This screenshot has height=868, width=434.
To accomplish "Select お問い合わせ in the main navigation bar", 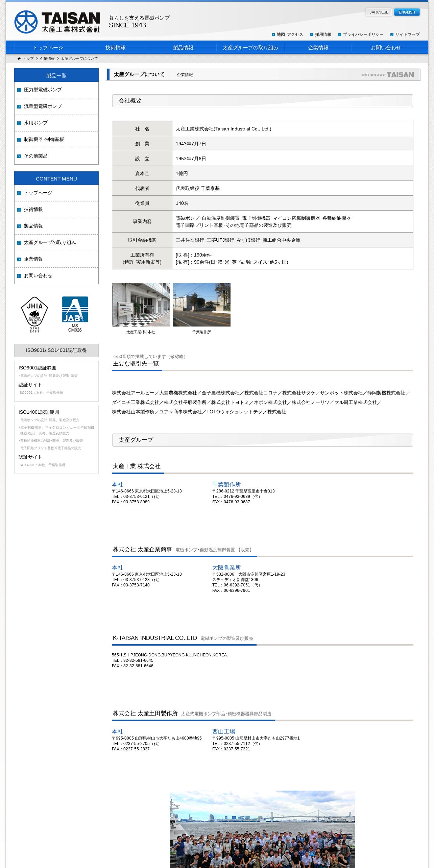I will 386,48.
